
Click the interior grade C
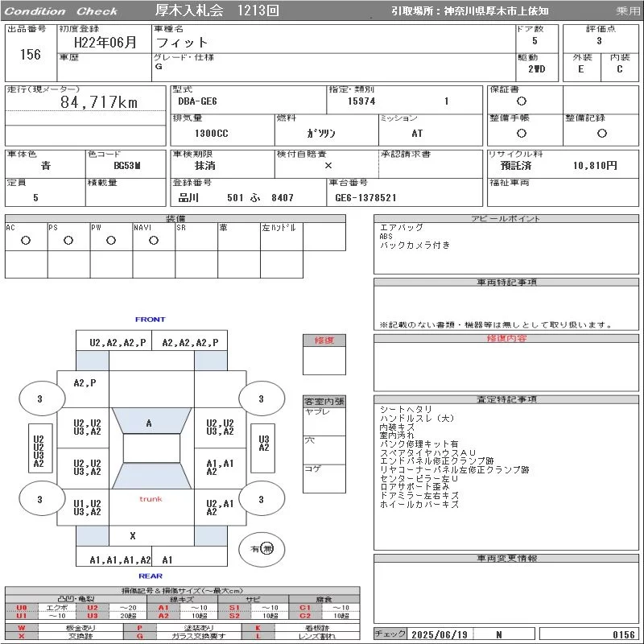click(x=619, y=69)
